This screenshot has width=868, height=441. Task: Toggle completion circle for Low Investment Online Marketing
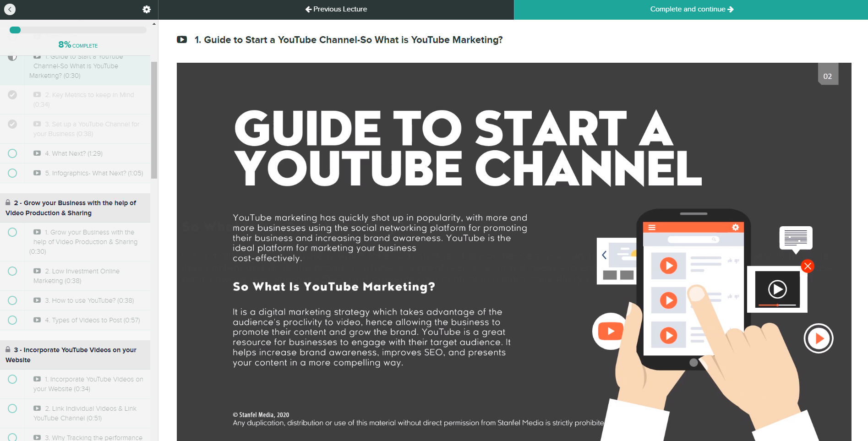12,271
